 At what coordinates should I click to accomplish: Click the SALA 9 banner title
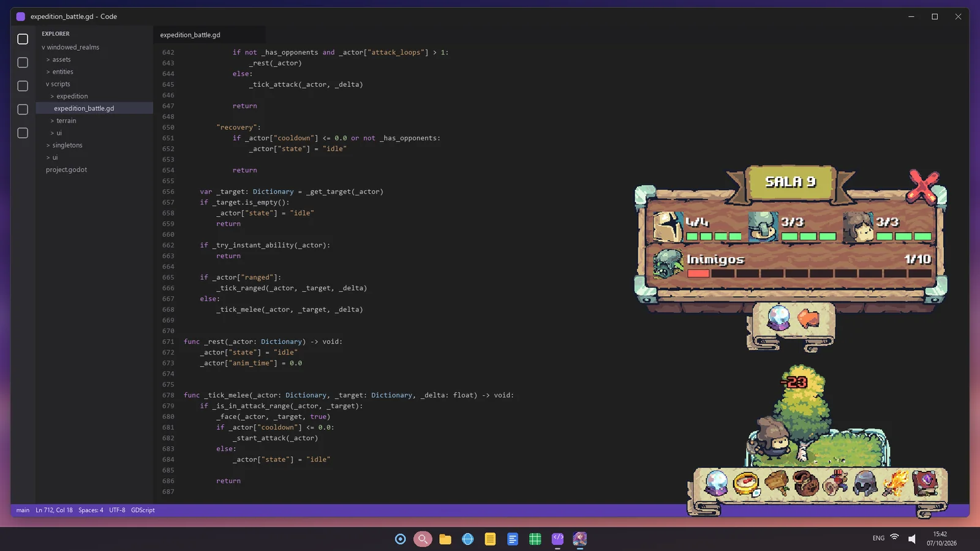(x=790, y=182)
